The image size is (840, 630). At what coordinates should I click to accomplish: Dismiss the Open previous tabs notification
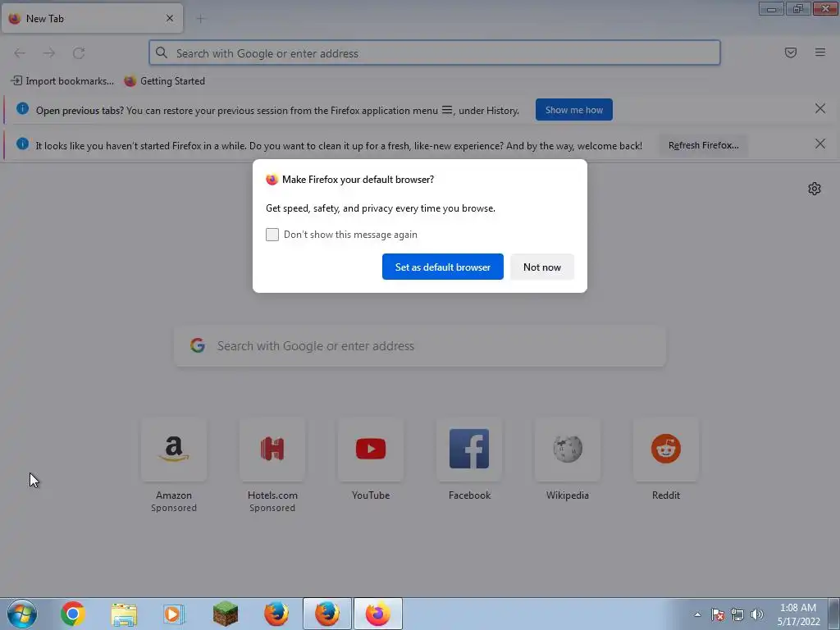(819, 109)
